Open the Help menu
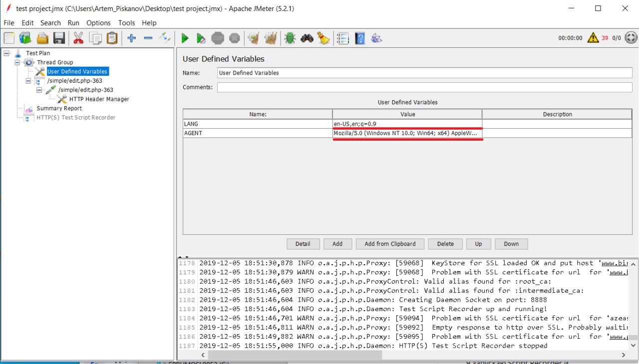Image resolution: width=639 pixels, height=364 pixels. pyautogui.click(x=149, y=23)
